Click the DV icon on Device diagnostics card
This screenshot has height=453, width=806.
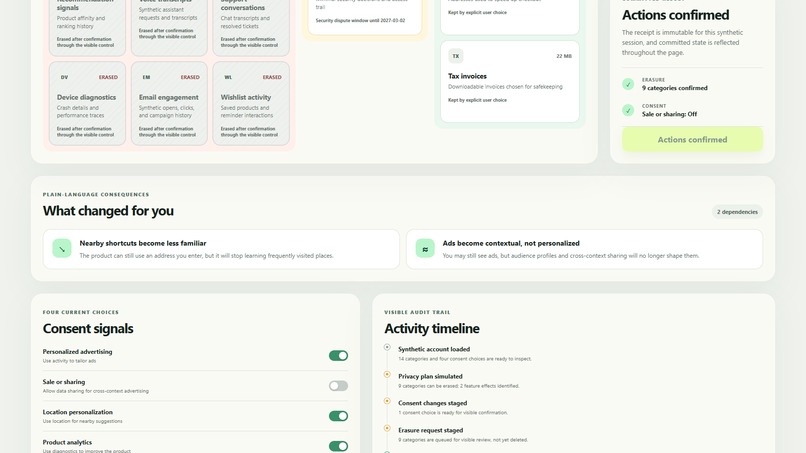pos(64,77)
